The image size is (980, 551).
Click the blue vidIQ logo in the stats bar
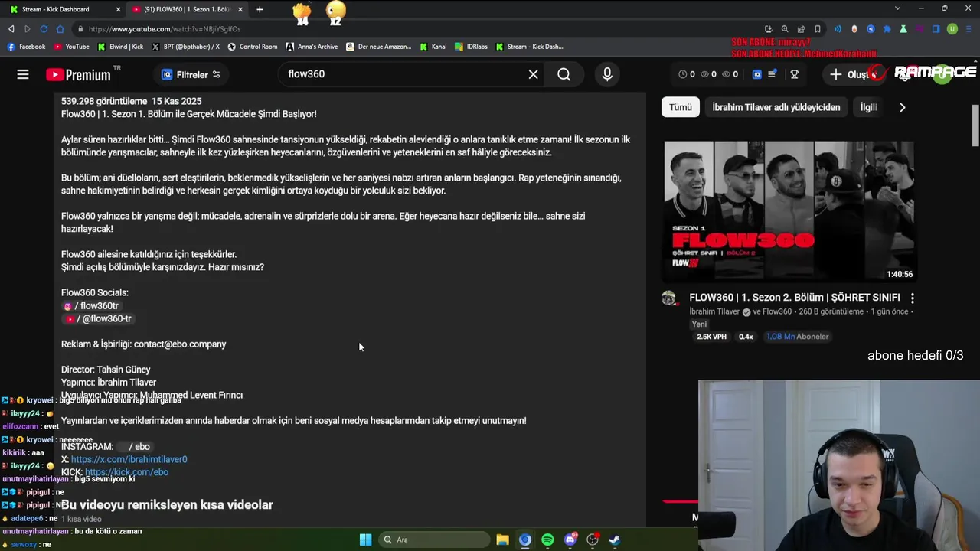point(756,74)
